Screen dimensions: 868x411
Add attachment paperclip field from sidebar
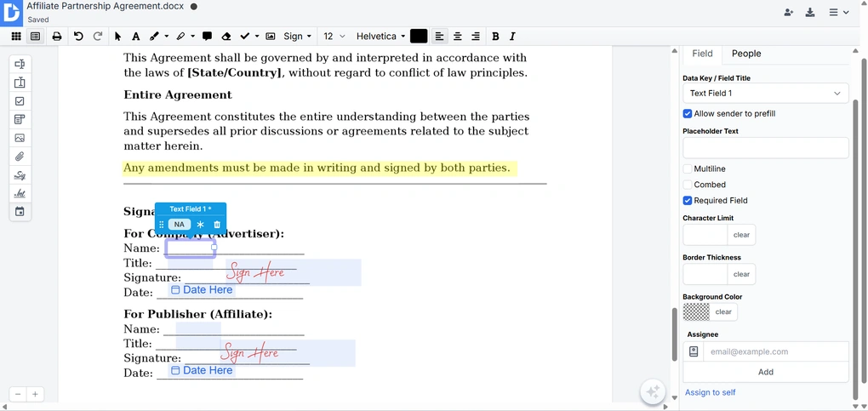20,157
